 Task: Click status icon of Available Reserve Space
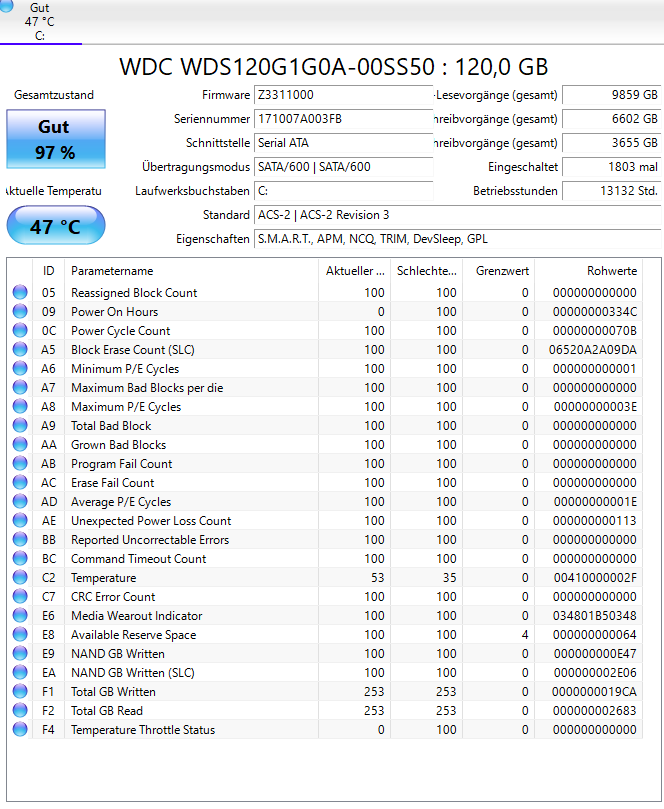tap(20, 635)
